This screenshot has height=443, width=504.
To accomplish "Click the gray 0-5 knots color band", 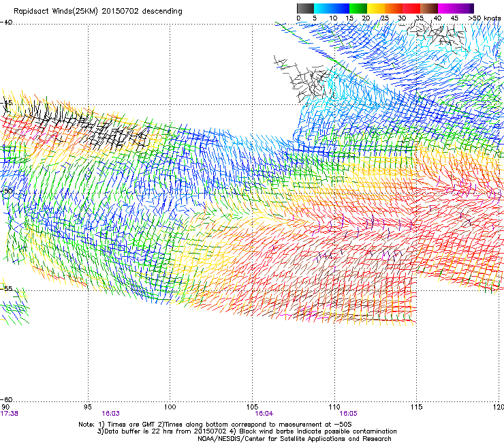I will (x=305, y=8).
